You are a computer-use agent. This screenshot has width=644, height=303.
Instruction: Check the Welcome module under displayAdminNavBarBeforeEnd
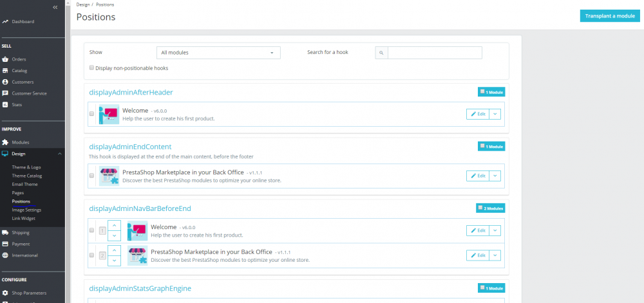click(91, 230)
